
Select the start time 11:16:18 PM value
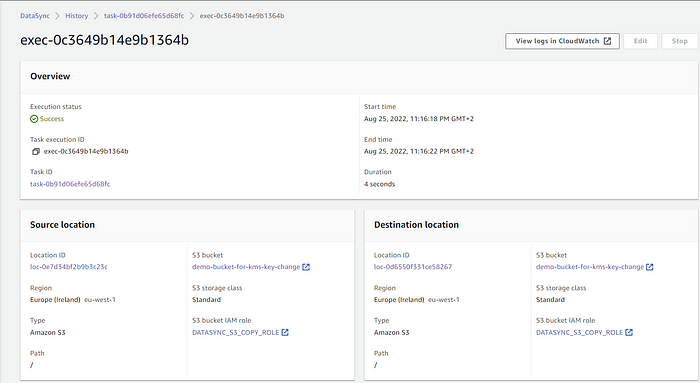[x=419, y=119]
